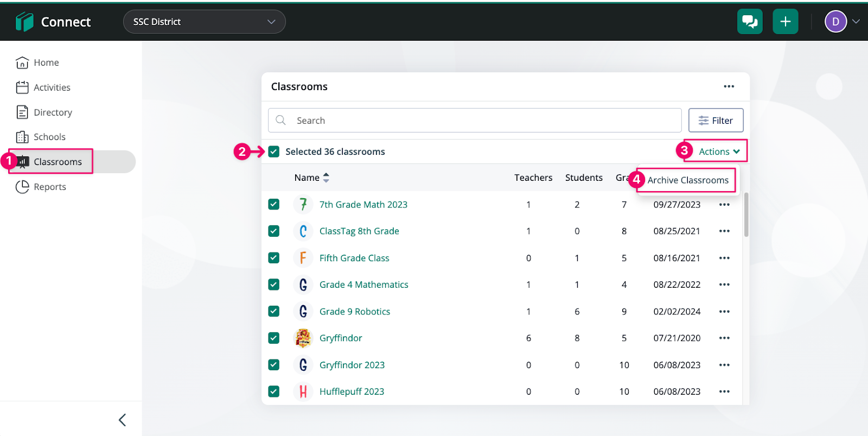Open Fifth Grade Class link
Image resolution: width=868 pixels, height=436 pixels.
pyautogui.click(x=354, y=258)
